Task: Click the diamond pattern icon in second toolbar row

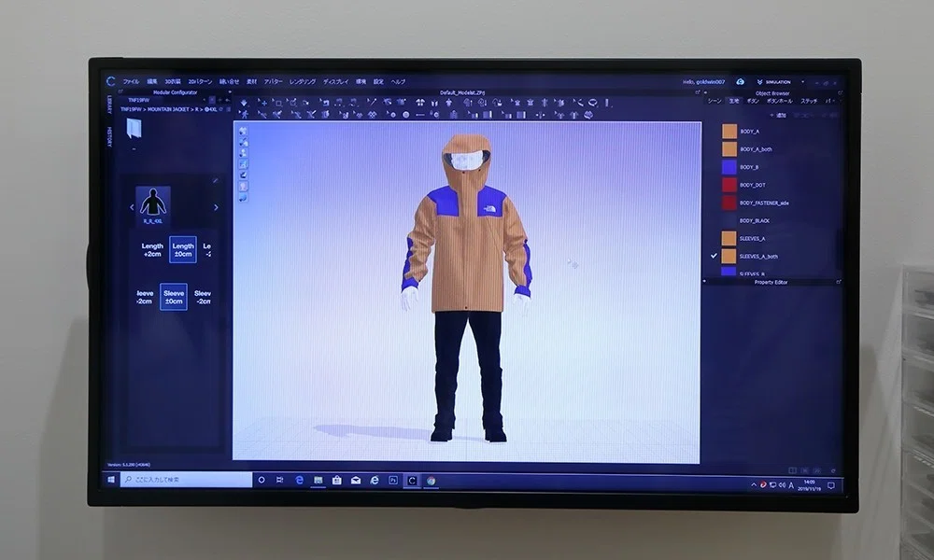Action: click(x=373, y=114)
